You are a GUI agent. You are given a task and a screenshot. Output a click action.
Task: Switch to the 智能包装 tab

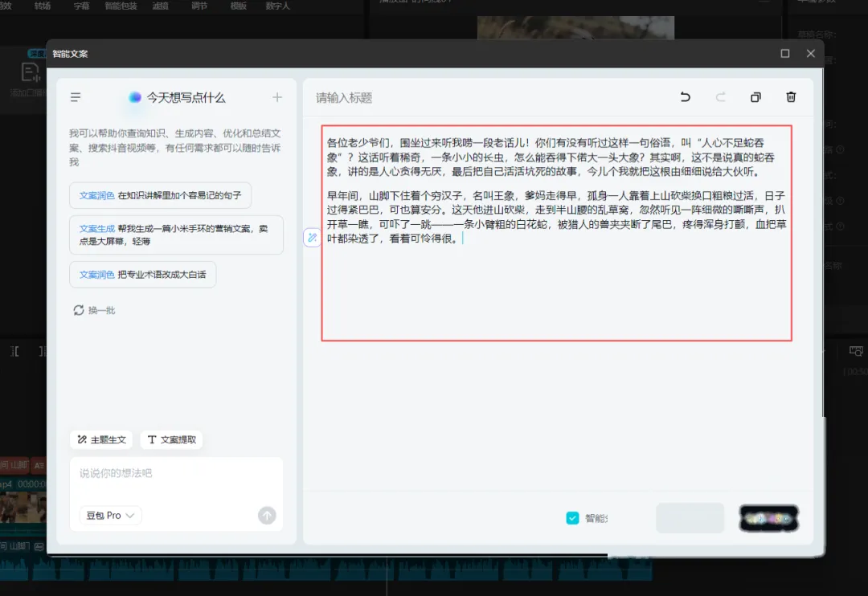point(121,6)
